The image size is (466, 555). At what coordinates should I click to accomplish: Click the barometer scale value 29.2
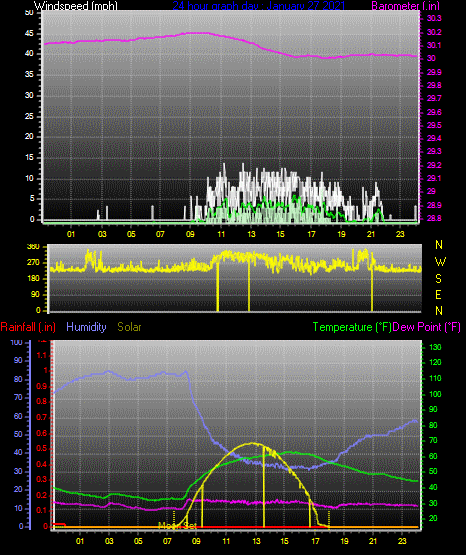tap(434, 165)
